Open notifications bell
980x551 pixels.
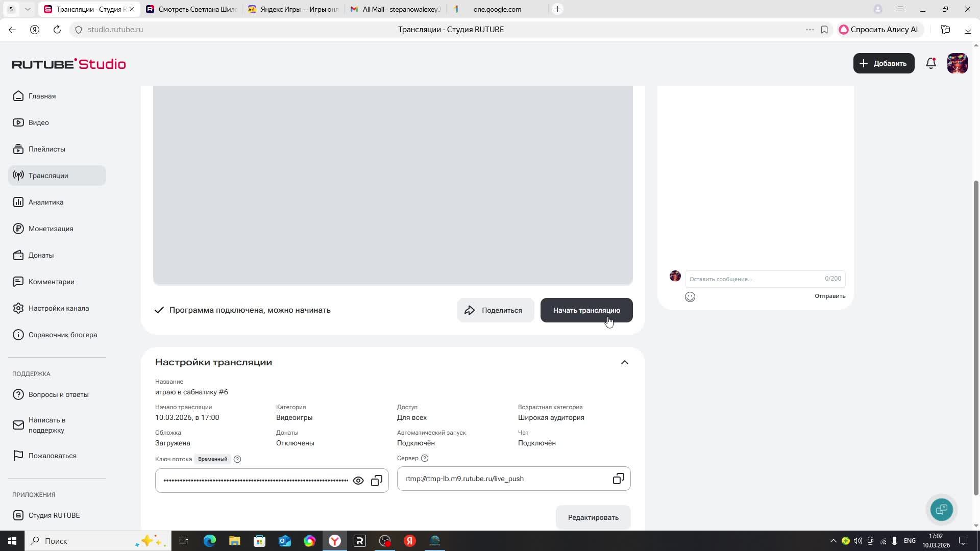click(x=931, y=63)
